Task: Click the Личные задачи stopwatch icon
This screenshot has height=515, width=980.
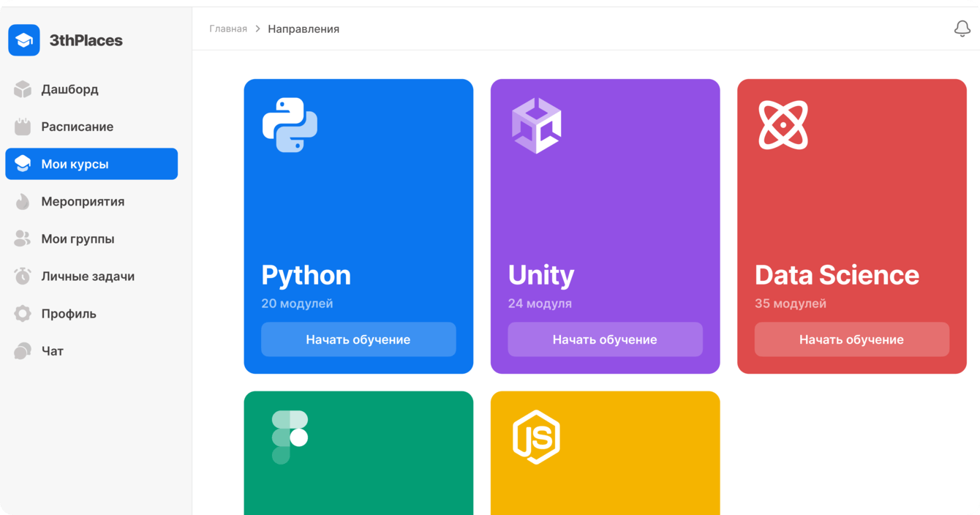Action: pos(23,276)
